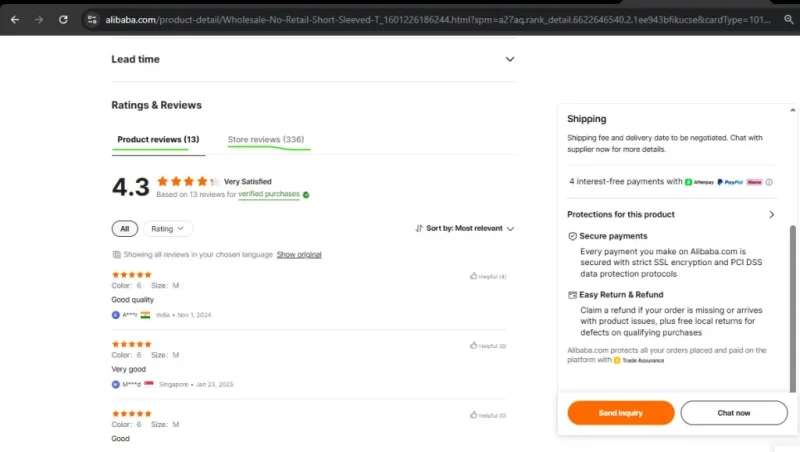Mark the India 'Good quality' review as helpful

[x=488, y=276]
